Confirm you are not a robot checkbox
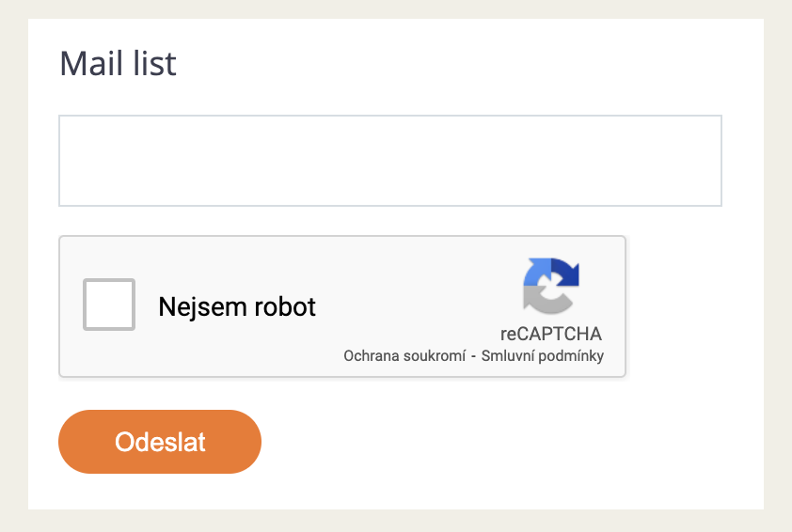The width and height of the screenshot is (792, 532). (109, 305)
